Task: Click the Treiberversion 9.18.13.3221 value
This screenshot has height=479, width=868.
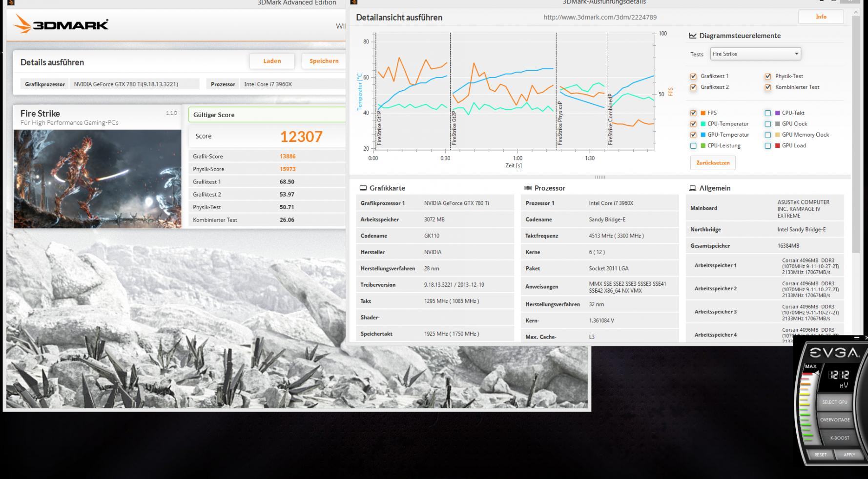Action: (x=454, y=285)
